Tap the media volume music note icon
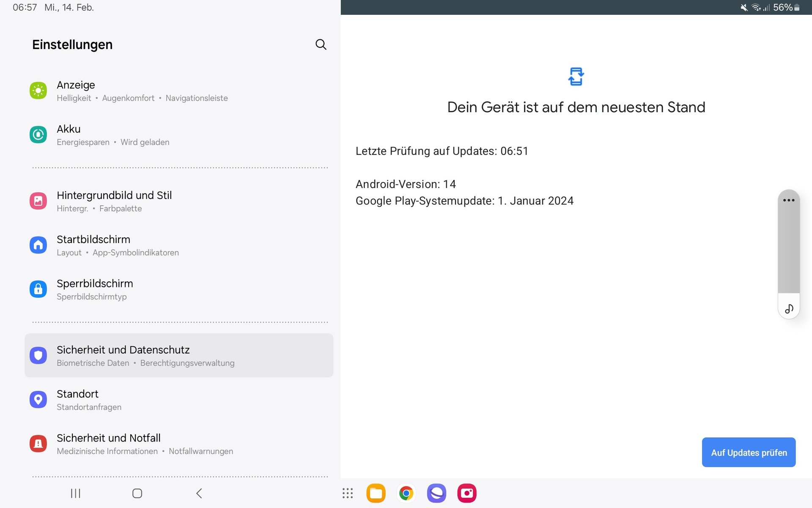This screenshot has width=812, height=508. [x=788, y=309]
